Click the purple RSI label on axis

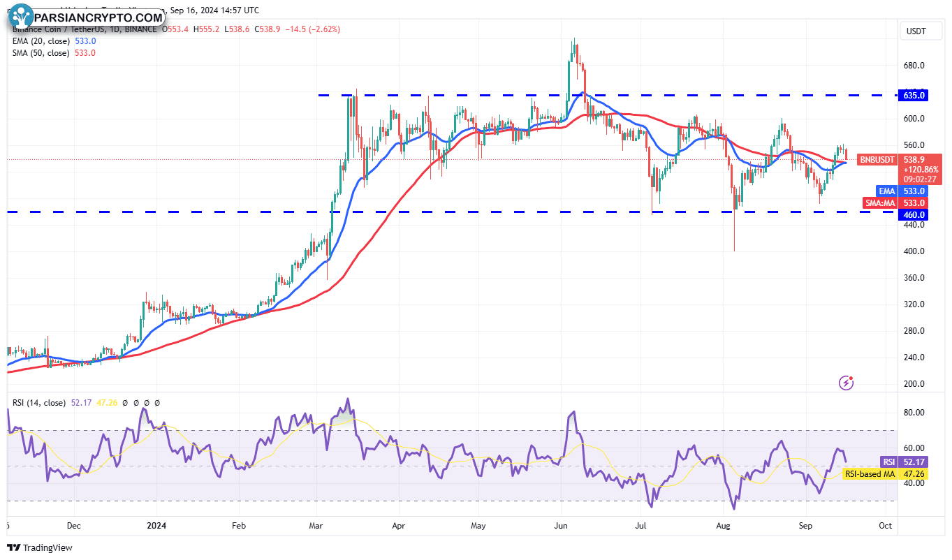tap(888, 462)
